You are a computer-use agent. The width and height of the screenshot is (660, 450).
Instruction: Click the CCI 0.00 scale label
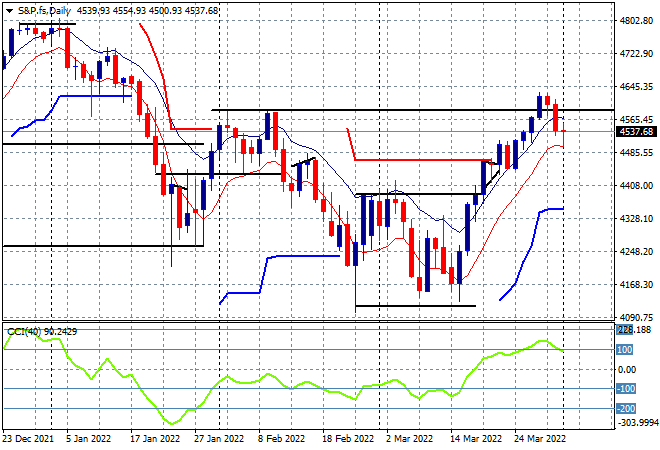click(x=627, y=370)
